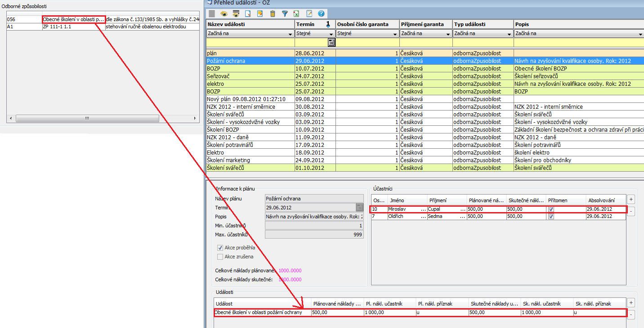Open help with the question mark icon
Screen dimensions: 644x328
pyautogui.click(x=321, y=14)
